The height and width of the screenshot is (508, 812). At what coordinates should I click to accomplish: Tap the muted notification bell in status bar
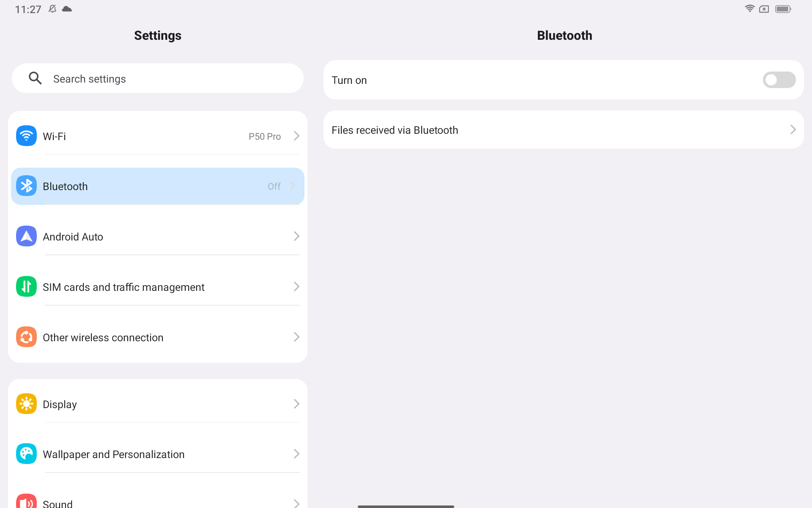coord(52,9)
